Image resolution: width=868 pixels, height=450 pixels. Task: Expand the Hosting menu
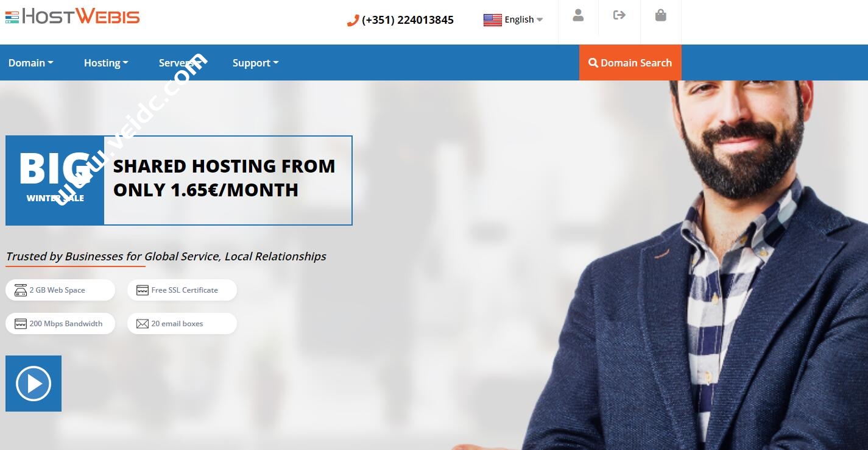click(106, 63)
